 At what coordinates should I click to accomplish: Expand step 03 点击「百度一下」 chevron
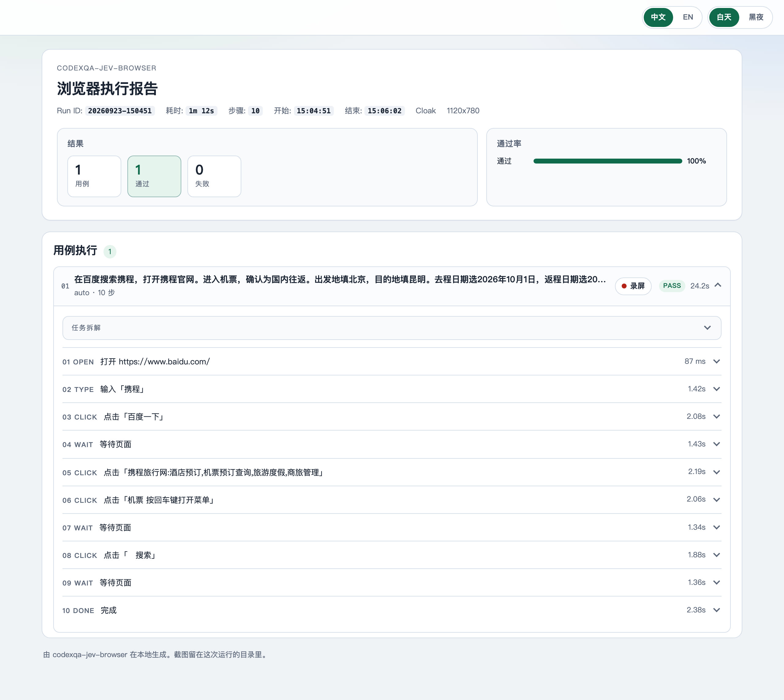[x=716, y=416]
